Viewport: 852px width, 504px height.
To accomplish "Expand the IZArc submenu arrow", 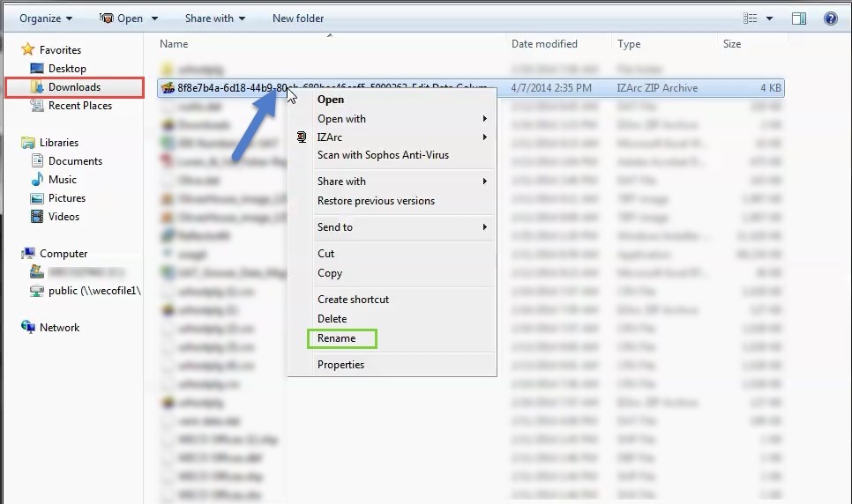I will (x=485, y=137).
